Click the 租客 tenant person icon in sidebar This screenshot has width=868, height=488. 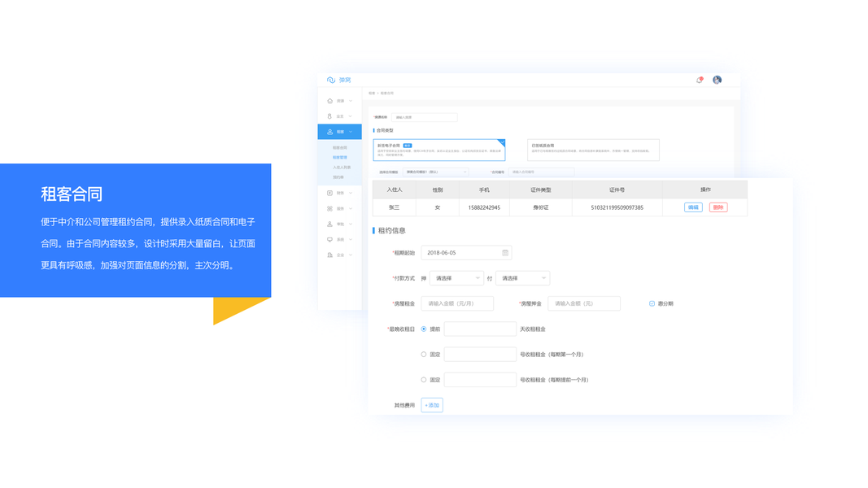coord(330,132)
